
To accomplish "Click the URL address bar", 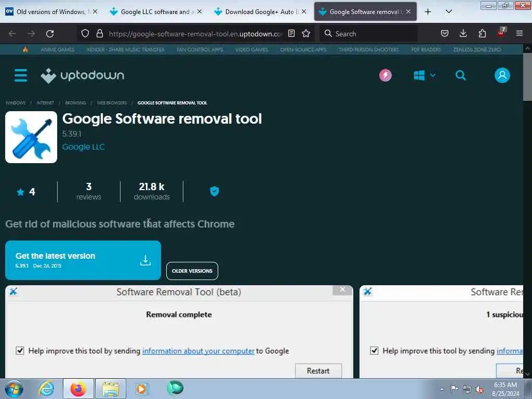I will pos(195,34).
